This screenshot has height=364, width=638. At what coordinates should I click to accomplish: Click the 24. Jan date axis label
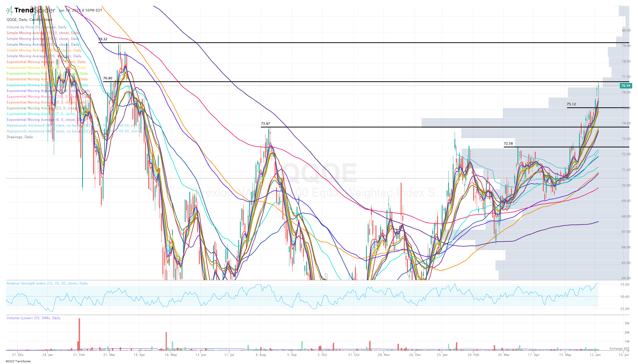coord(48,355)
